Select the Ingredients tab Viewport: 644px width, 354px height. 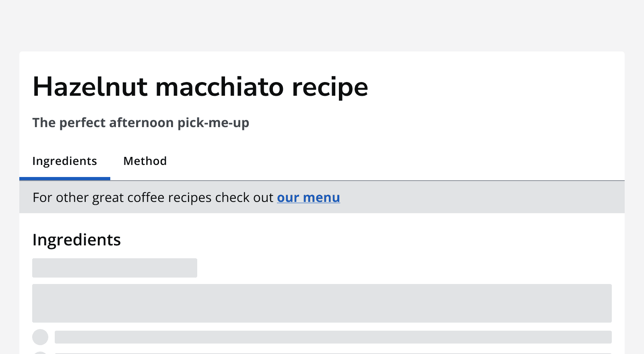pos(64,161)
